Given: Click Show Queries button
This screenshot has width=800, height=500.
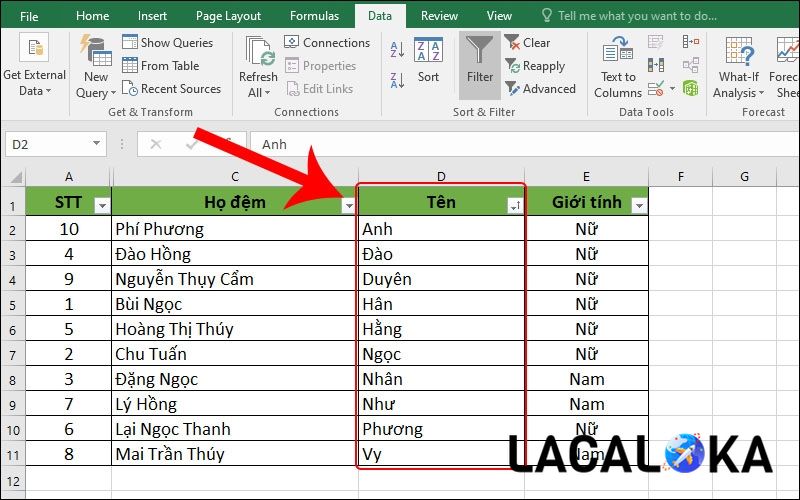Looking at the screenshot, I should pos(167,42).
